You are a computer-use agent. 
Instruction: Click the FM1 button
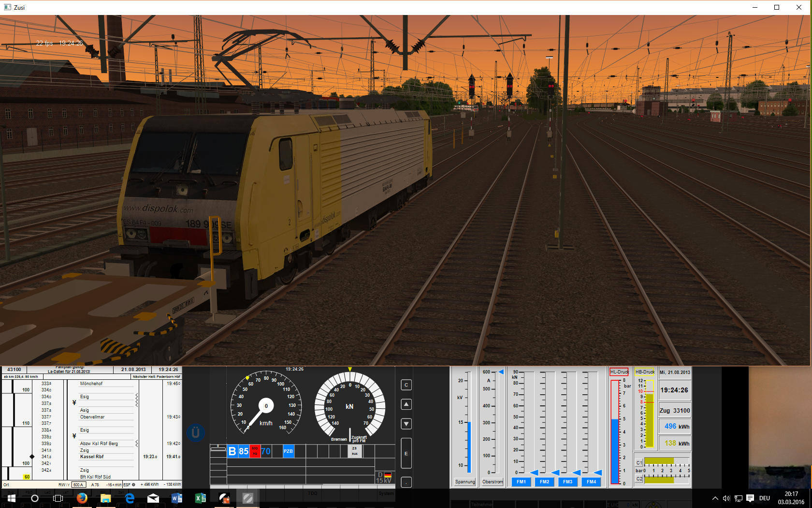click(x=521, y=482)
